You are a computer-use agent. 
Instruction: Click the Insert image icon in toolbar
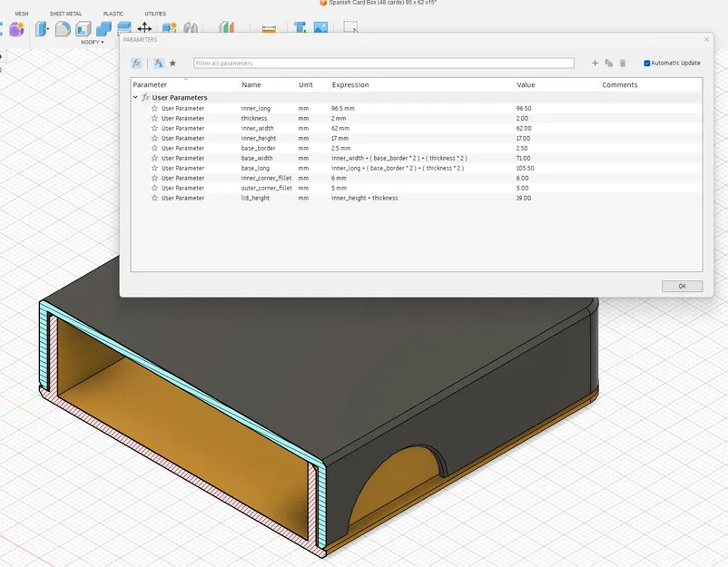pyautogui.click(x=320, y=29)
